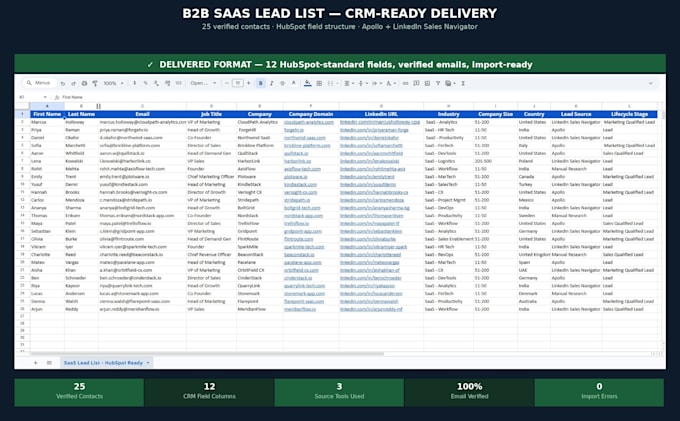Click the font size input field

tap(238, 83)
